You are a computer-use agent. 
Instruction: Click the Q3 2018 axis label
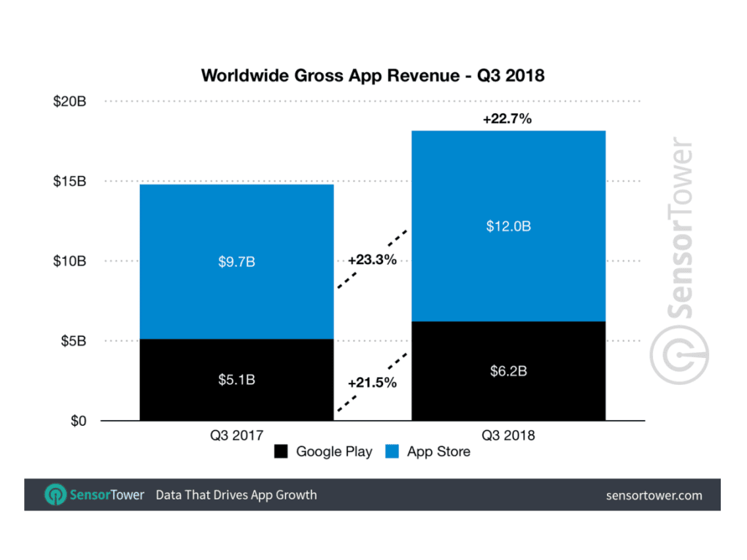tap(508, 435)
